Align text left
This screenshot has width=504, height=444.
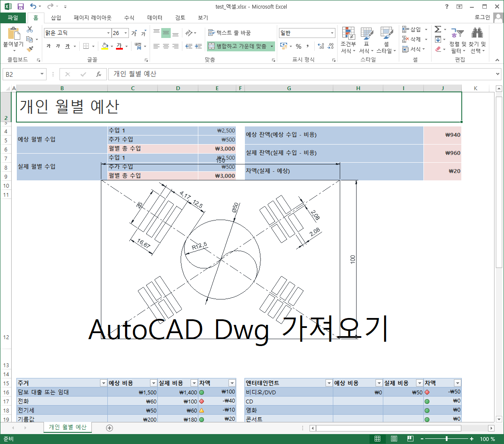coord(156,46)
